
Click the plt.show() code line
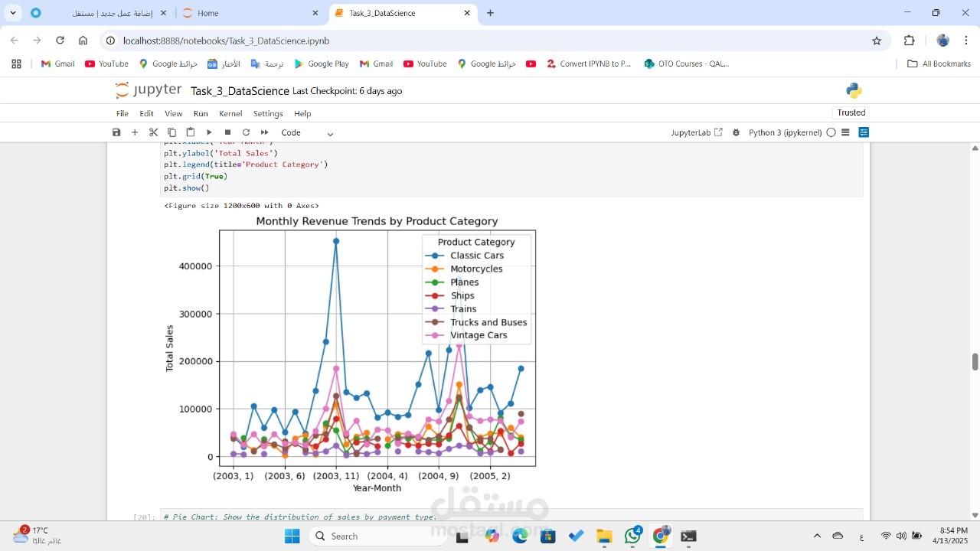[186, 188]
